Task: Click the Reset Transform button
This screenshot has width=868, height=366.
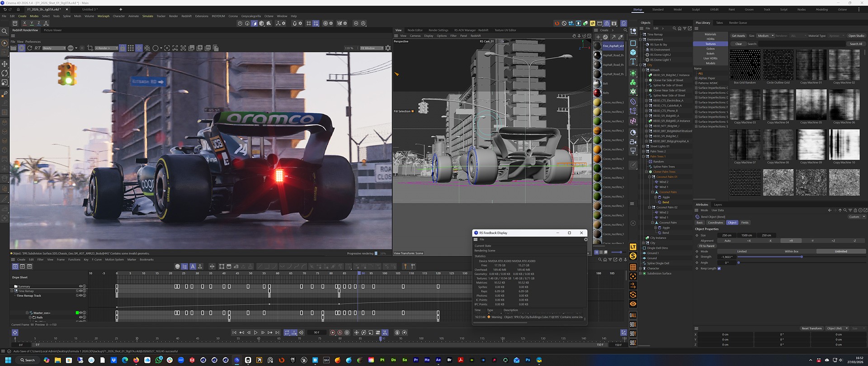Action: pyautogui.click(x=811, y=328)
